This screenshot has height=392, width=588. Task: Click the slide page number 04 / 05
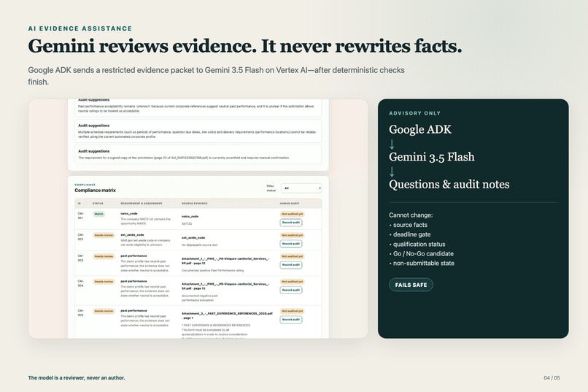click(x=552, y=377)
